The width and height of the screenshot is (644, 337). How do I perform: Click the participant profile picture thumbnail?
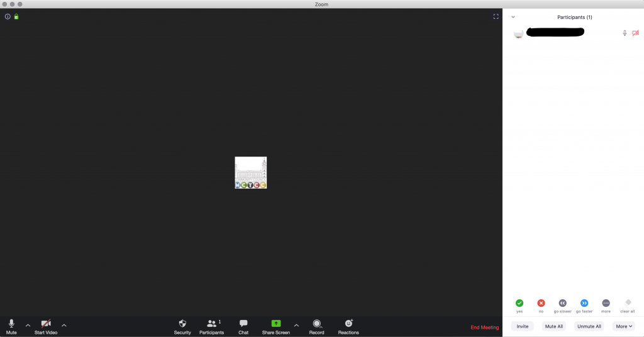pyautogui.click(x=518, y=33)
